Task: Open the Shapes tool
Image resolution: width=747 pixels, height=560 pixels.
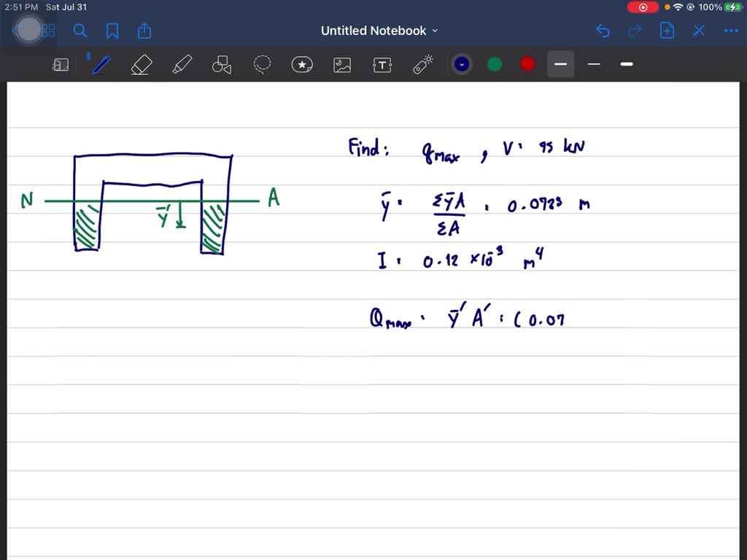Action: [x=222, y=64]
